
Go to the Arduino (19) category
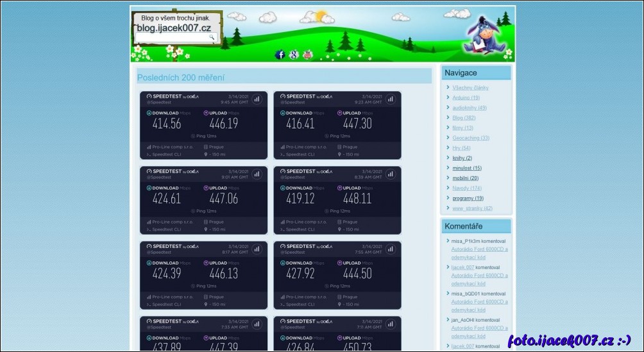pos(466,98)
